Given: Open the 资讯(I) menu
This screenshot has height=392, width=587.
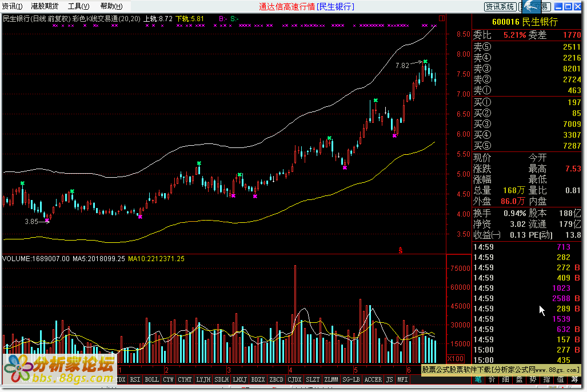Looking at the screenshot, I should (x=12, y=6).
